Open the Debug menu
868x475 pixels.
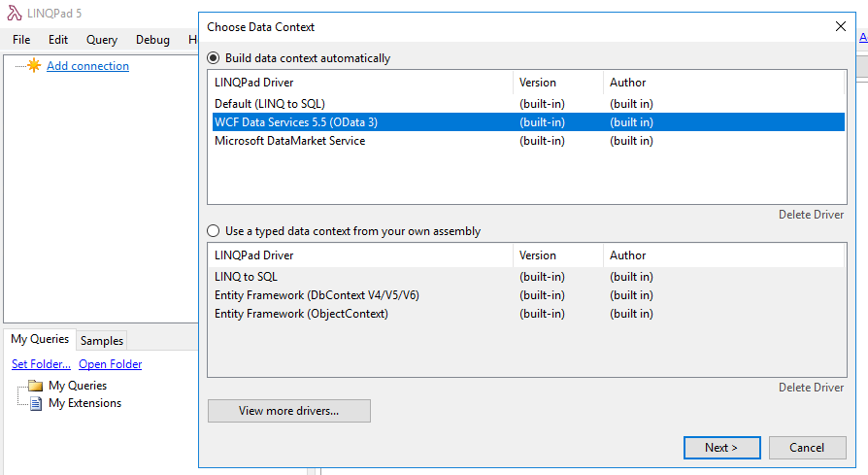152,40
